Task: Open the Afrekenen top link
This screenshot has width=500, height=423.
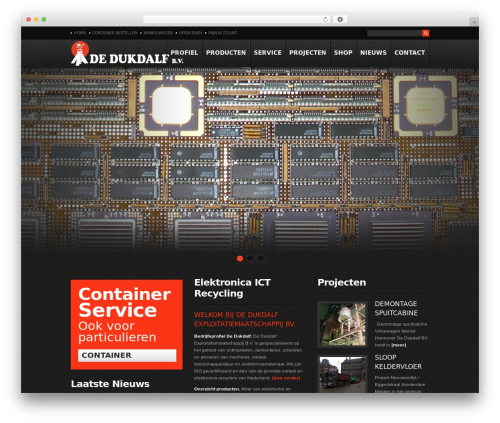Action: pyautogui.click(x=190, y=33)
